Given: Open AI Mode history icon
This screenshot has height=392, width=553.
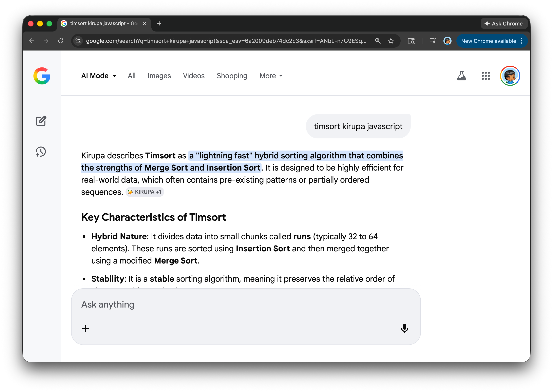Looking at the screenshot, I should coord(41,152).
